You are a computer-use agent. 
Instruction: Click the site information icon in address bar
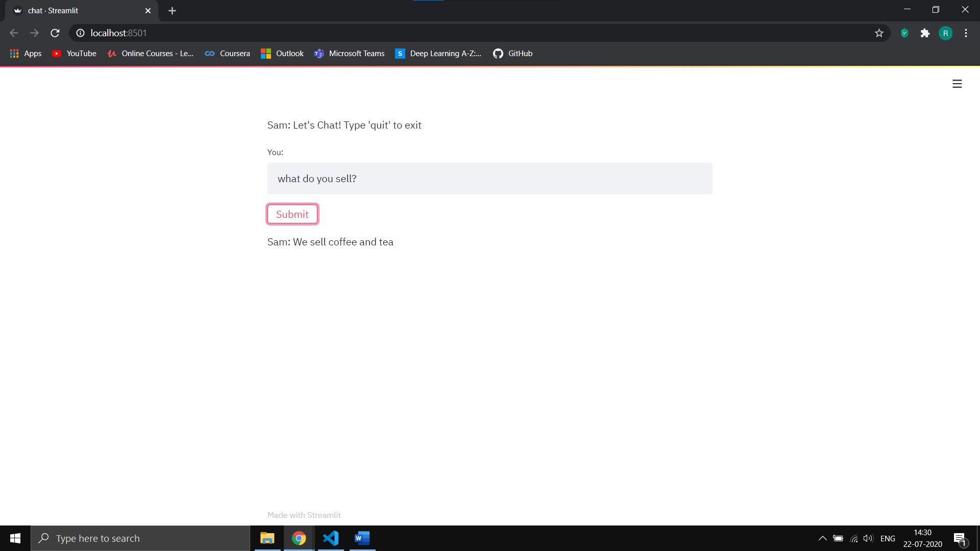click(80, 33)
